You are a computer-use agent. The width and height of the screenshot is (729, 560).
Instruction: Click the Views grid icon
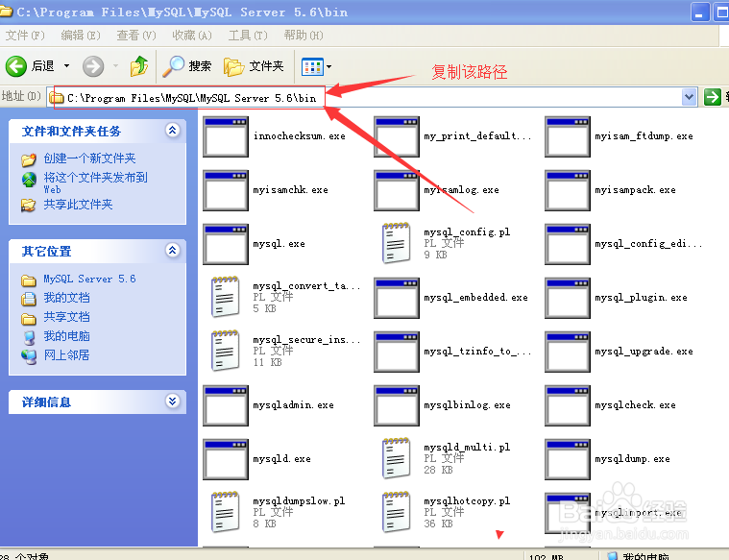(312, 67)
